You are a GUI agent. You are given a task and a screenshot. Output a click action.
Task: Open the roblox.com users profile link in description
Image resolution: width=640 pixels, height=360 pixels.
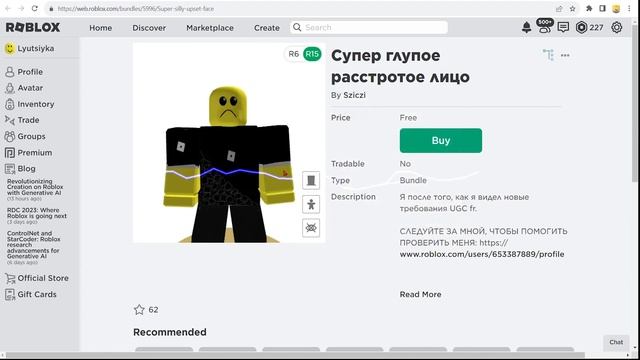482,254
